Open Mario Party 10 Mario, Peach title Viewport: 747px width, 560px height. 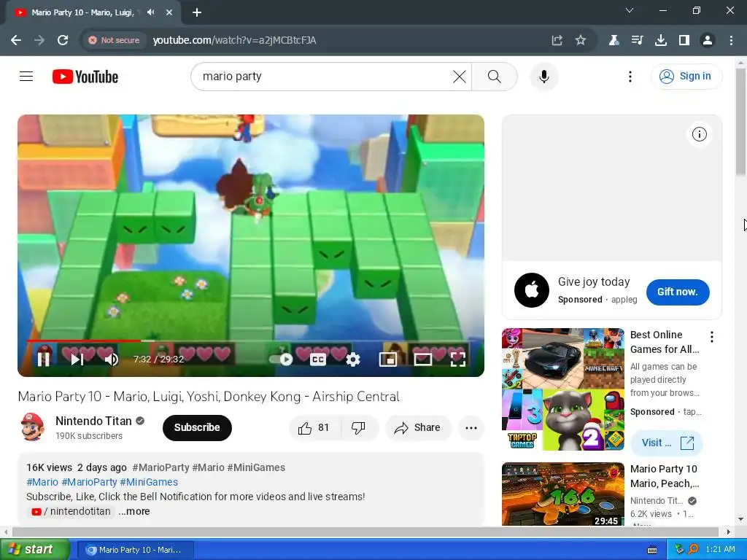(665, 476)
